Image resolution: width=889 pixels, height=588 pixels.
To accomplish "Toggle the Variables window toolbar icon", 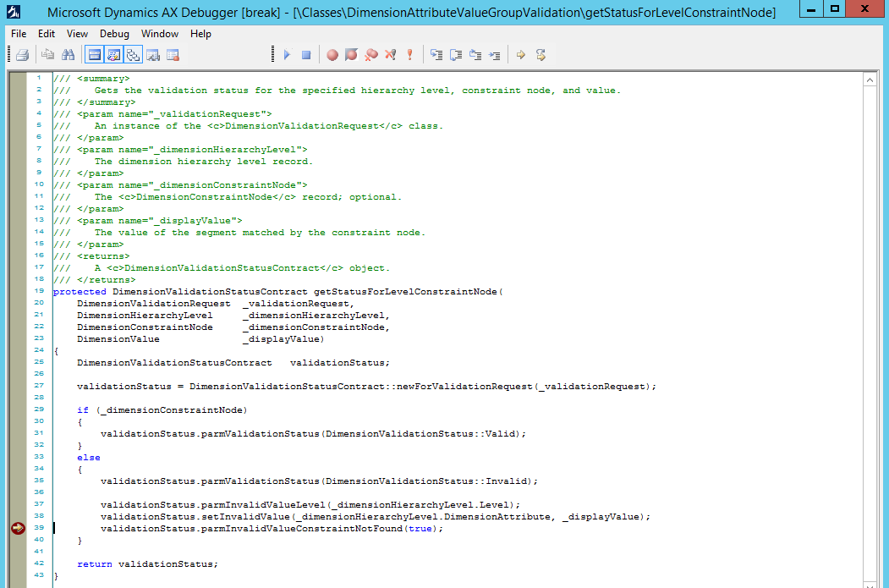I will tap(113, 55).
